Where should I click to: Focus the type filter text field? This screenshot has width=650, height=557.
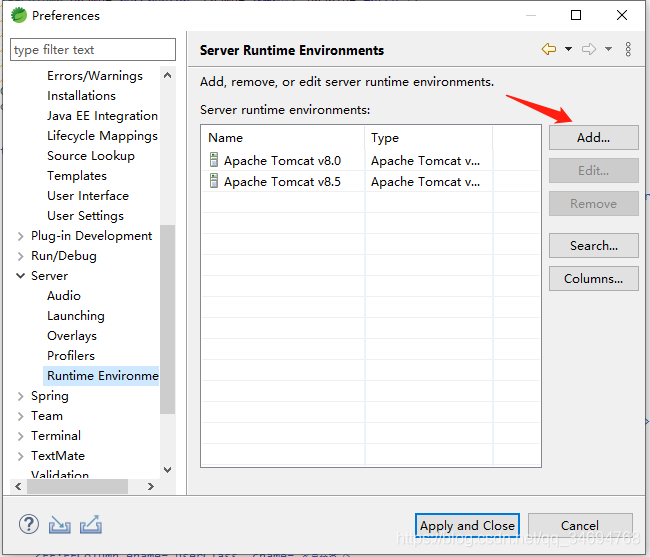coord(93,50)
